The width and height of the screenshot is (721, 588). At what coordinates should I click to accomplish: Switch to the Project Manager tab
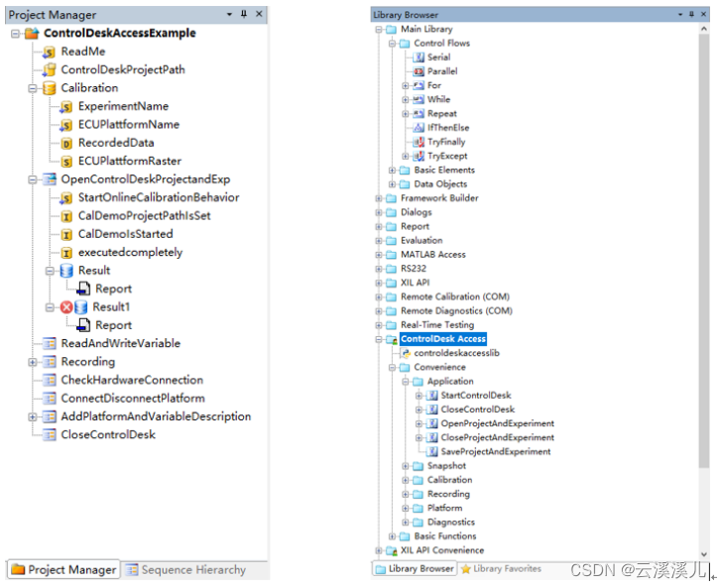point(63,569)
